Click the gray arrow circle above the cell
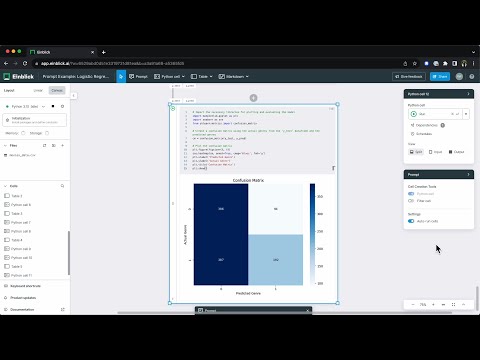This screenshot has width=480, height=360. click(x=253, y=98)
